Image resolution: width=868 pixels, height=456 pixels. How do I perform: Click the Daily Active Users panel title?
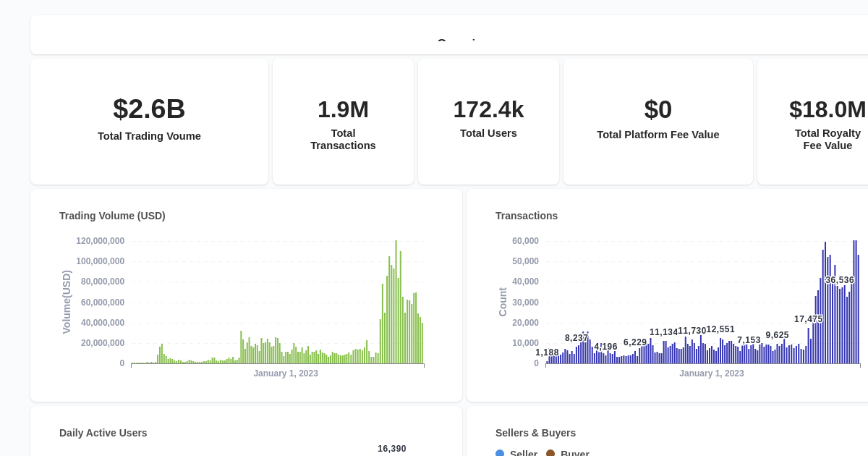[103, 433]
